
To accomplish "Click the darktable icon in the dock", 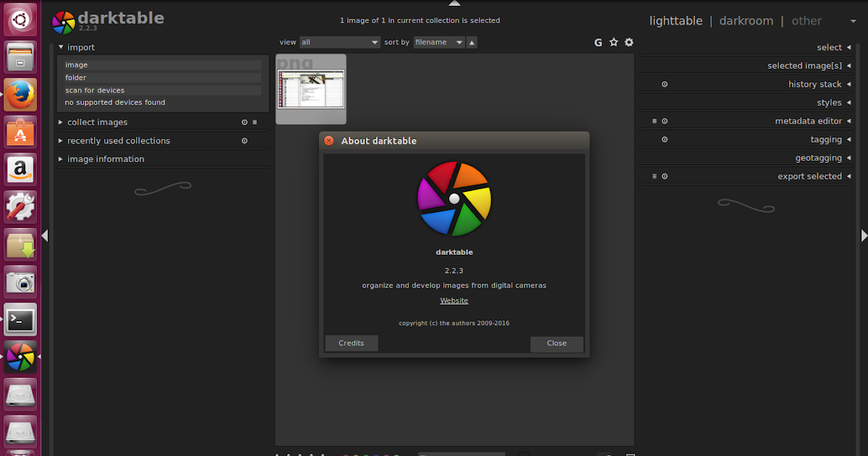I will (20, 358).
